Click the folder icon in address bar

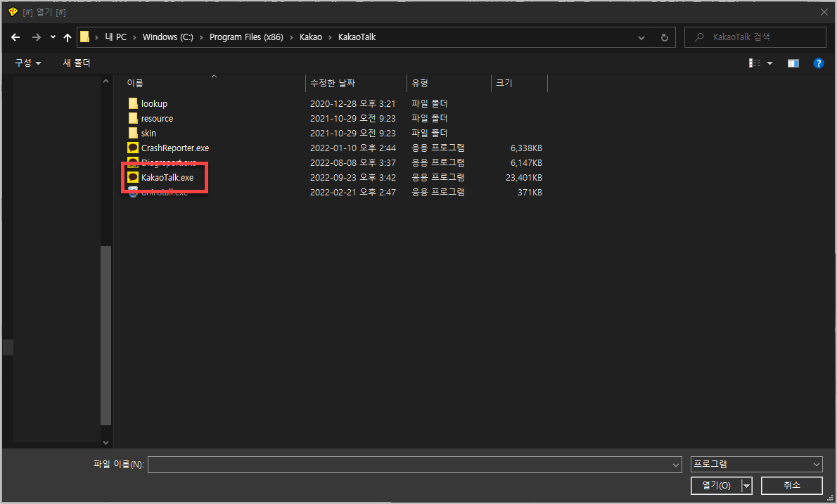tap(85, 37)
